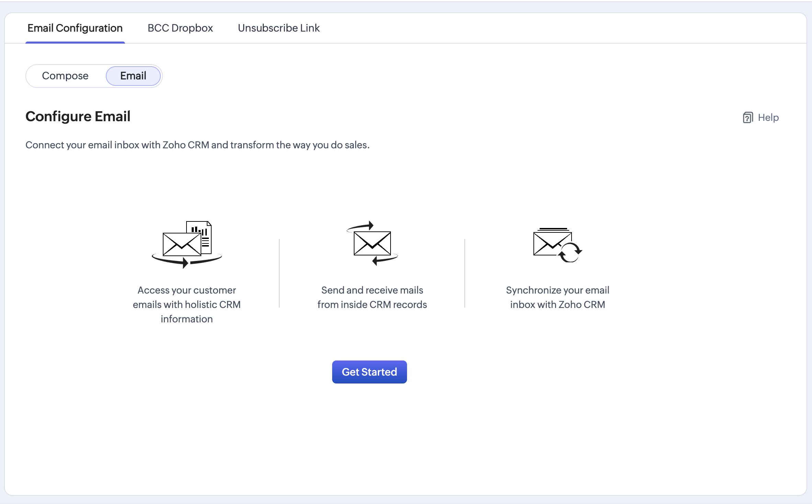The height and width of the screenshot is (504, 812).
Task: Click the Configure Email heading
Action: coord(78,116)
